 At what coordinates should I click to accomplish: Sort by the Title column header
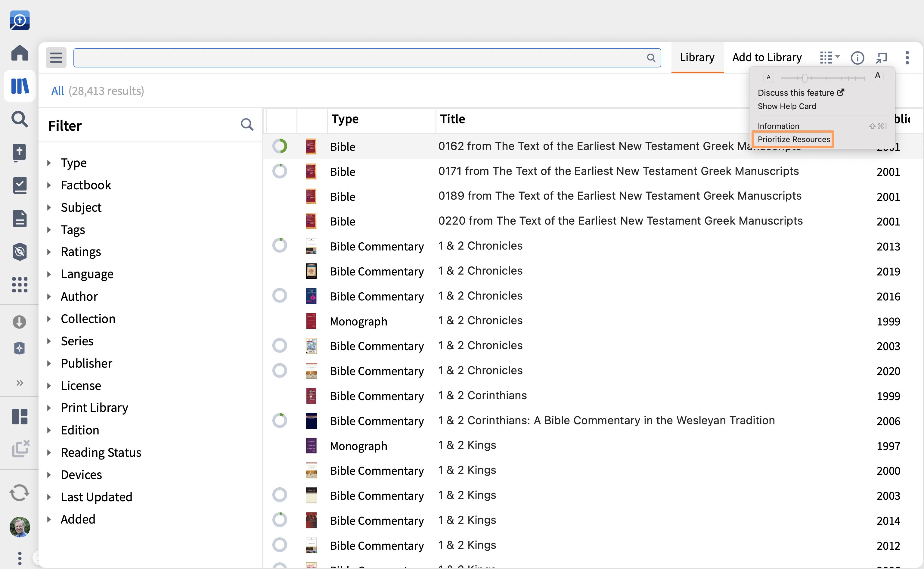tap(453, 119)
